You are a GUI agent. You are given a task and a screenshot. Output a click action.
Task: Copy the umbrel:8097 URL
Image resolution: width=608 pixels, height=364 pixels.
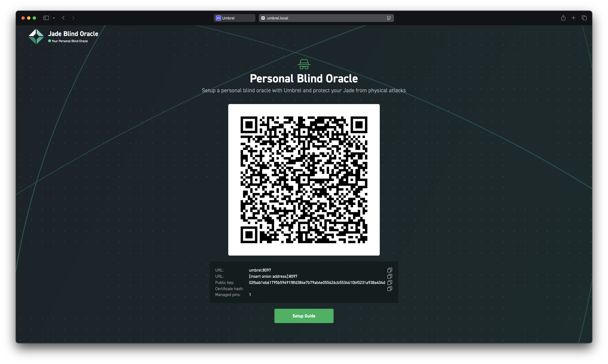click(389, 270)
